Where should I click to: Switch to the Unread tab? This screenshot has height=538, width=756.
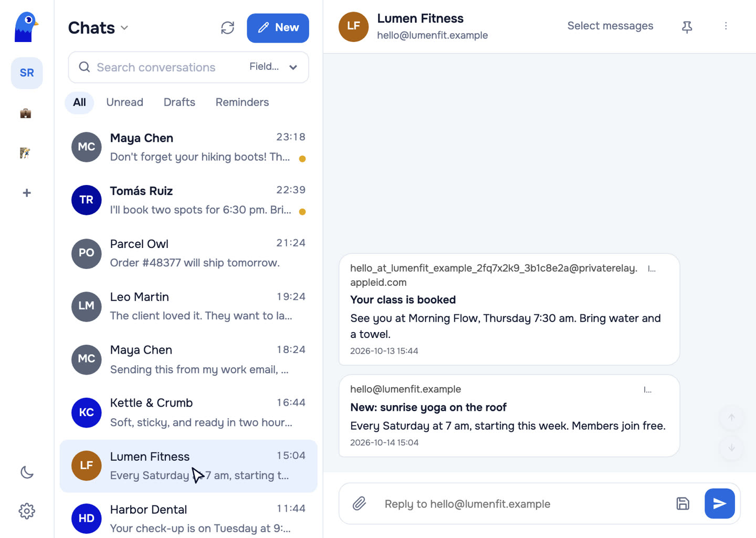(x=124, y=102)
